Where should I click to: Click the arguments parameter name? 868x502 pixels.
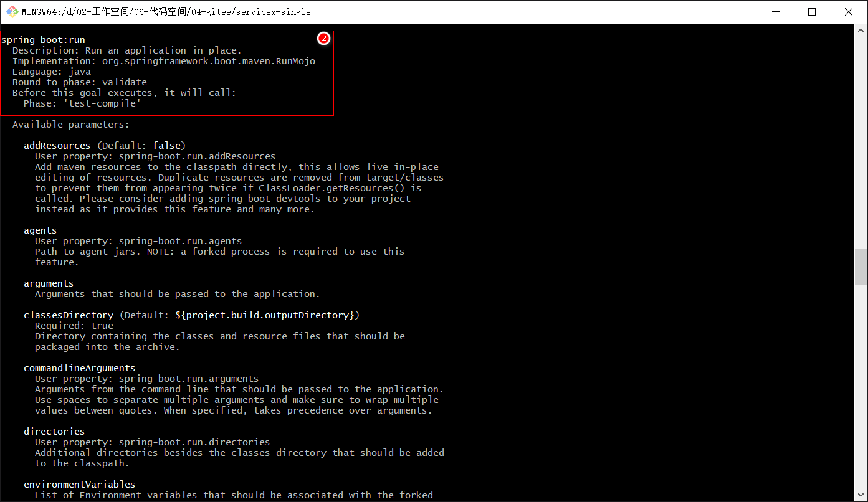click(x=49, y=283)
